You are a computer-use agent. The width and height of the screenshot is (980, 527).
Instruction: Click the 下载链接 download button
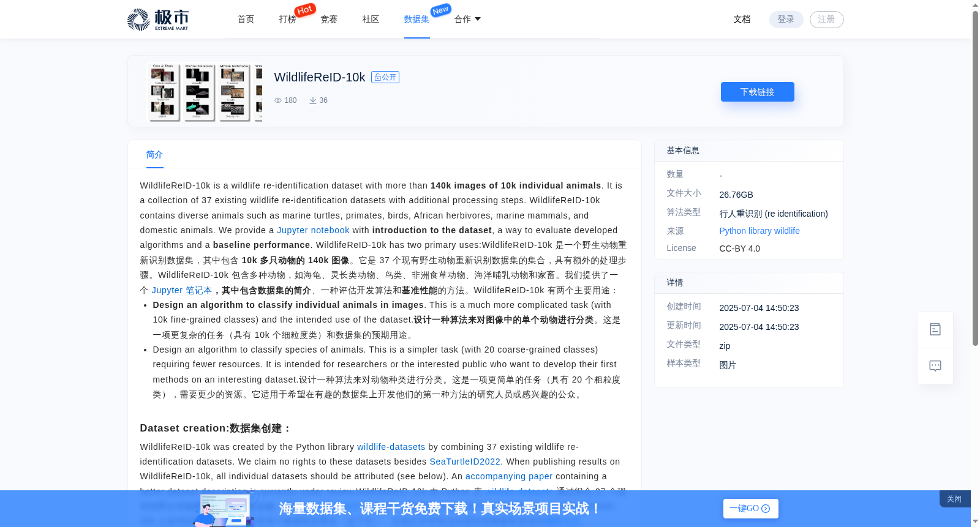758,92
